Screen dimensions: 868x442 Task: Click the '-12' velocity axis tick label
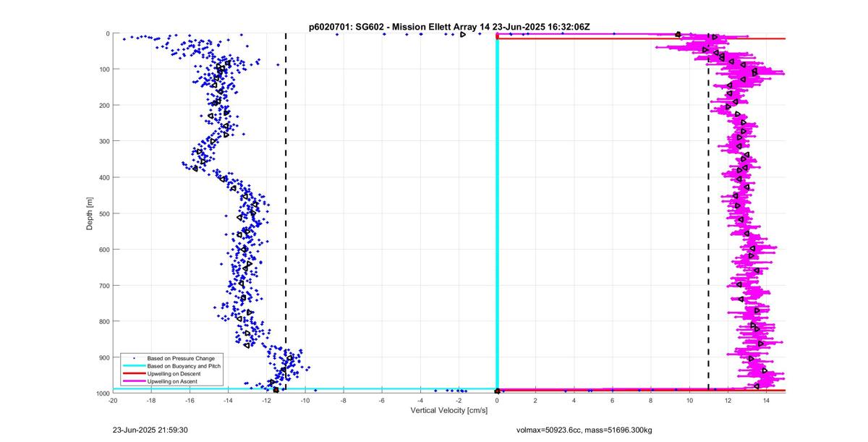click(x=267, y=400)
